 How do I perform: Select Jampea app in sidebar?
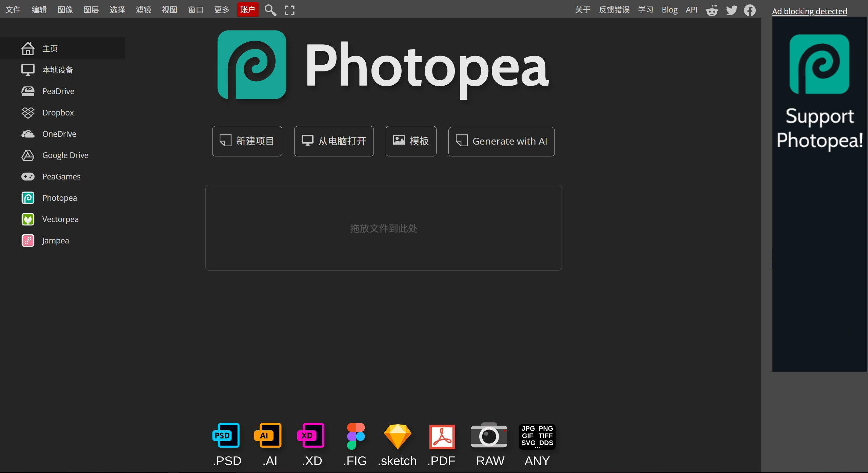62,240
